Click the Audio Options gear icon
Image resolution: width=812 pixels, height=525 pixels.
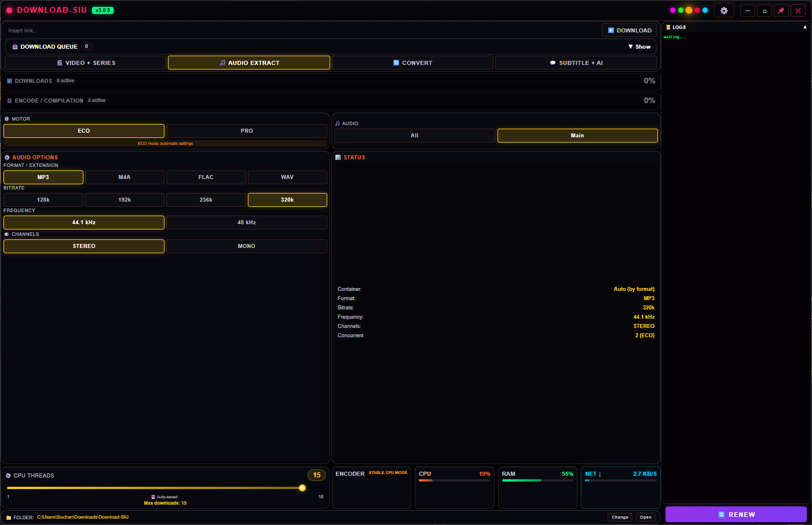8,158
